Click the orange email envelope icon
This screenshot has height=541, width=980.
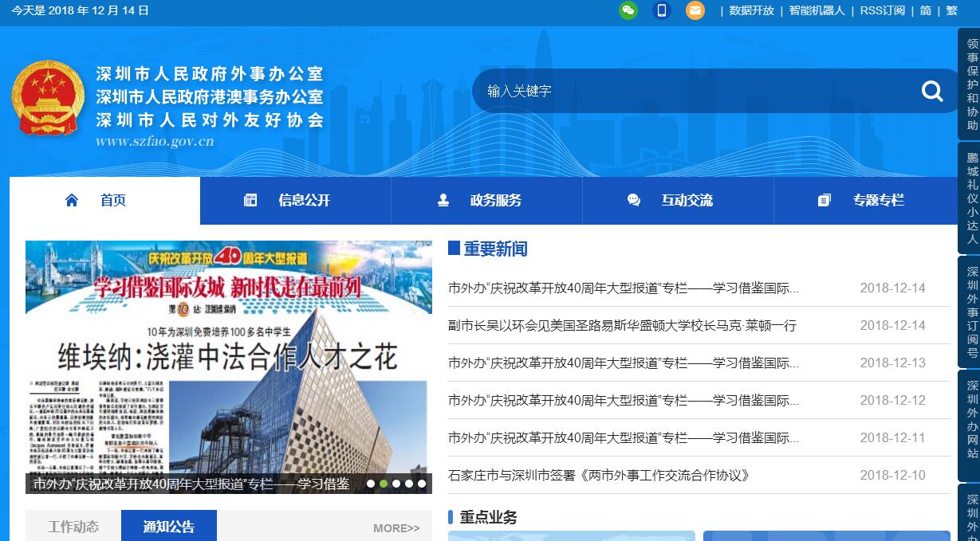(695, 10)
